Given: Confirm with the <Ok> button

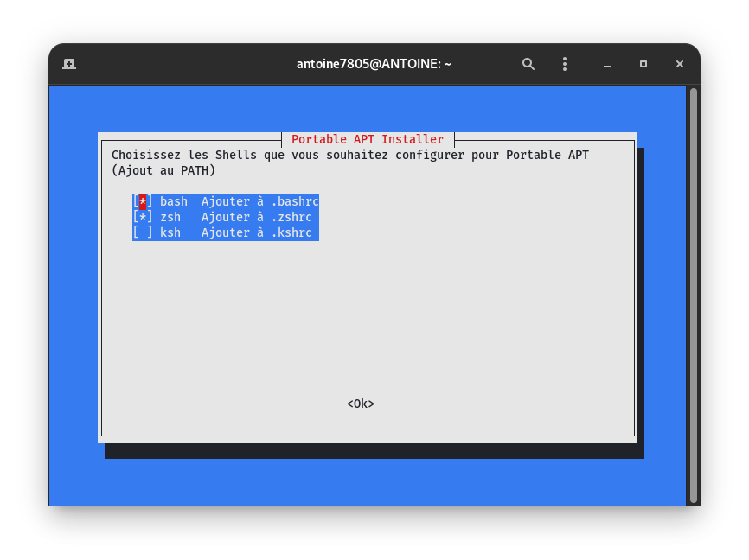Looking at the screenshot, I should pyautogui.click(x=361, y=404).
